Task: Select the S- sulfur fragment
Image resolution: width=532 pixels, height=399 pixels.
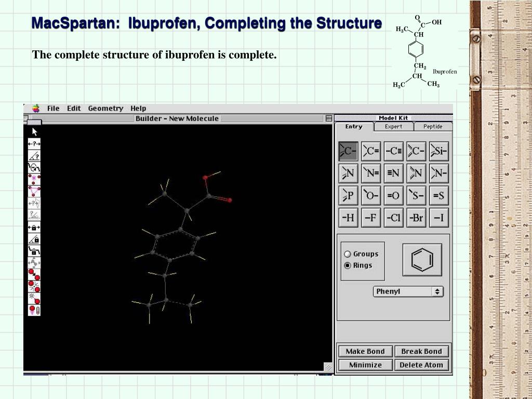Action: [x=416, y=195]
